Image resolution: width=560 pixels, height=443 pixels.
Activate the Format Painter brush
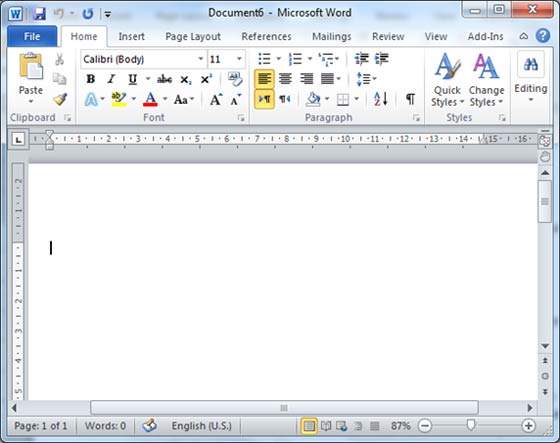(x=60, y=99)
